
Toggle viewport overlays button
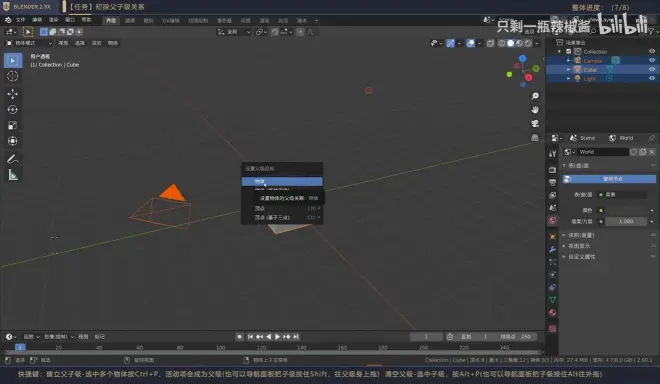tap(471, 43)
